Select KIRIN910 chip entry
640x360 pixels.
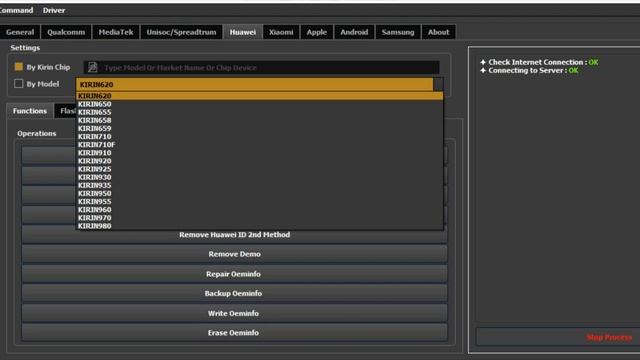tap(260, 153)
